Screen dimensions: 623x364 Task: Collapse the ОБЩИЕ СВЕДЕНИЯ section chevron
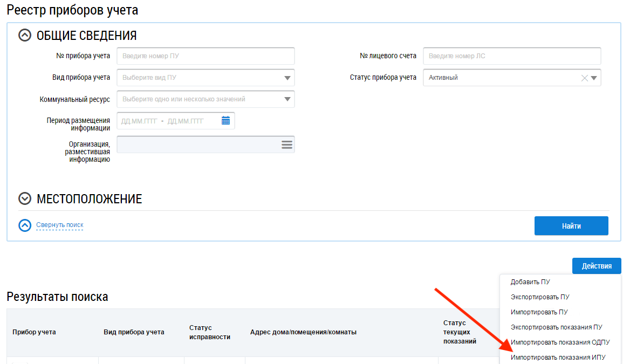click(25, 36)
